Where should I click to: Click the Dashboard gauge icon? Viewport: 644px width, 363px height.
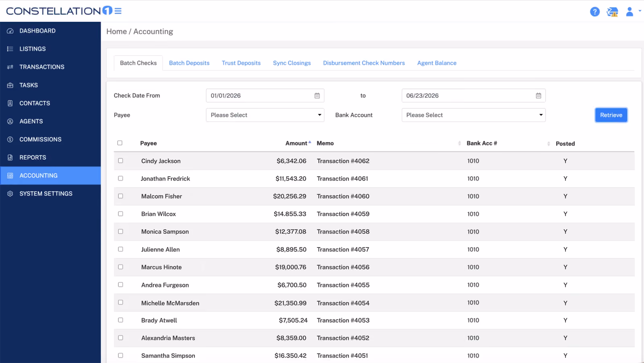pos(10,31)
